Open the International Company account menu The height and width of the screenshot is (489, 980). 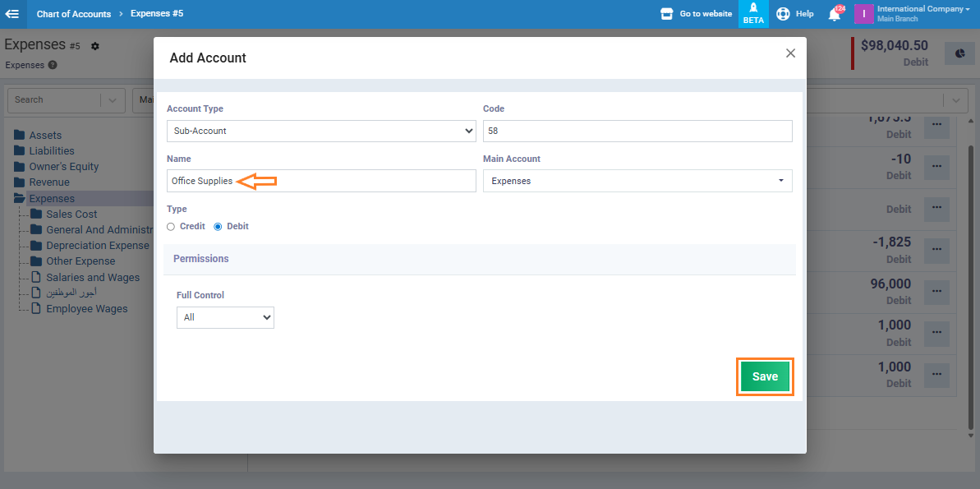point(911,14)
